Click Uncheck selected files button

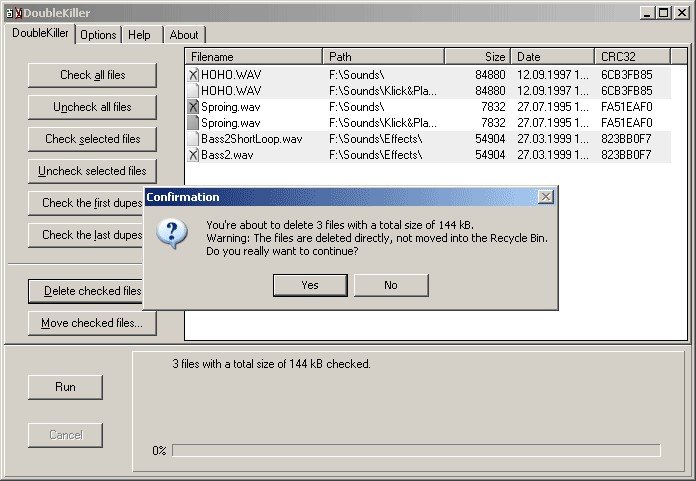(x=92, y=171)
